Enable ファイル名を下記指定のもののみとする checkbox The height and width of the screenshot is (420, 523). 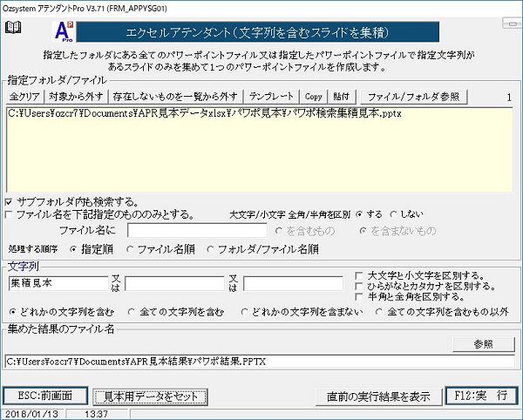click(x=10, y=213)
